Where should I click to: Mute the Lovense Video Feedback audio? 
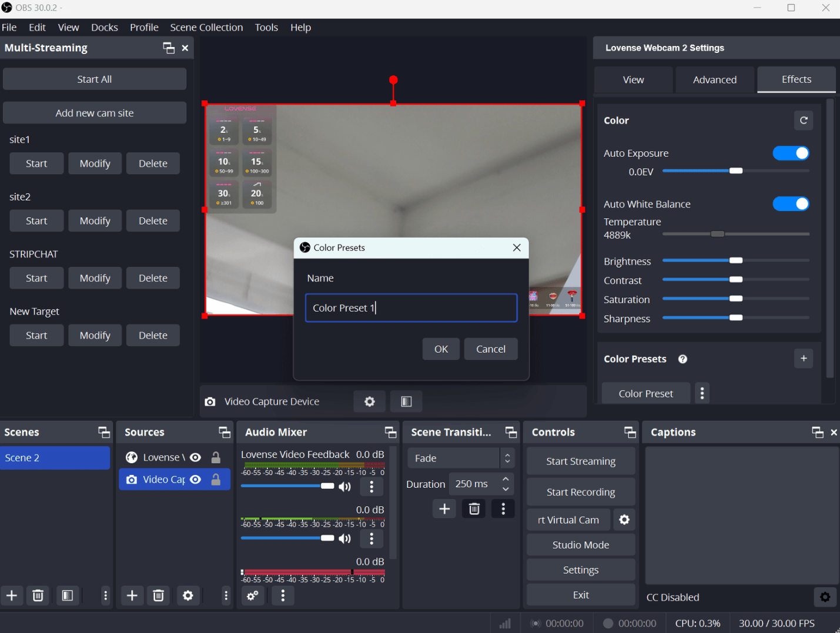point(345,487)
